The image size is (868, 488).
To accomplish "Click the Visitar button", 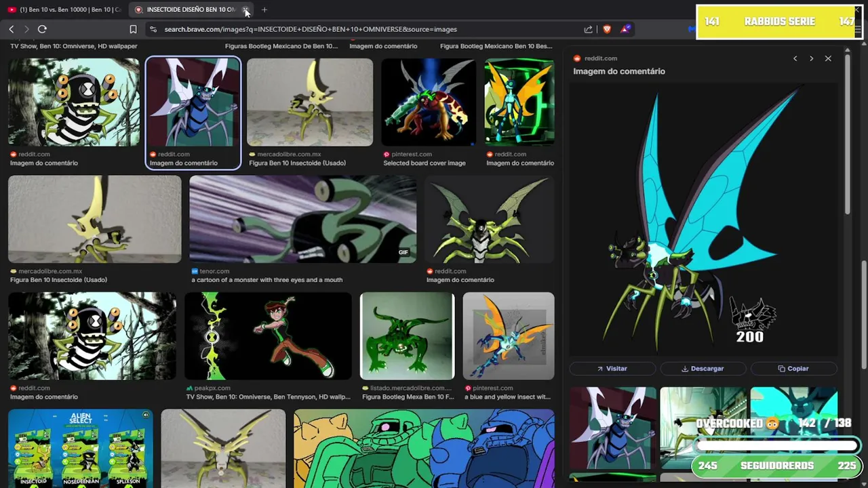I will click(x=612, y=369).
